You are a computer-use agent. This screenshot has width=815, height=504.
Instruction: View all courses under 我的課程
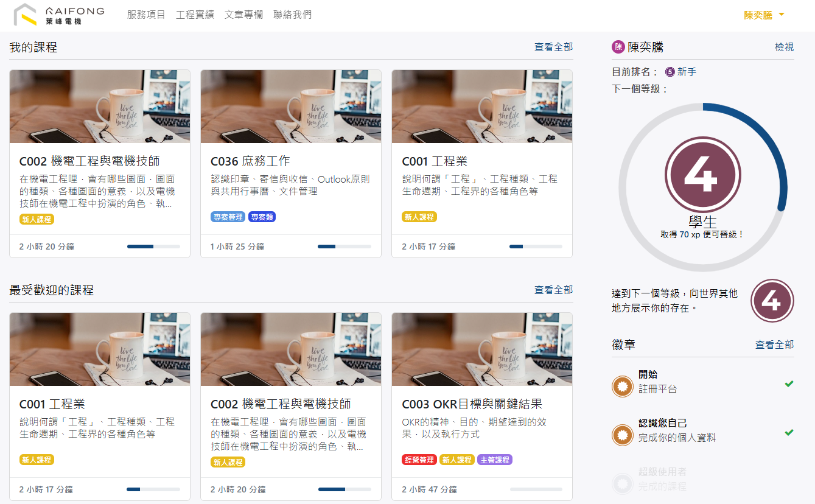coord(553,47)
